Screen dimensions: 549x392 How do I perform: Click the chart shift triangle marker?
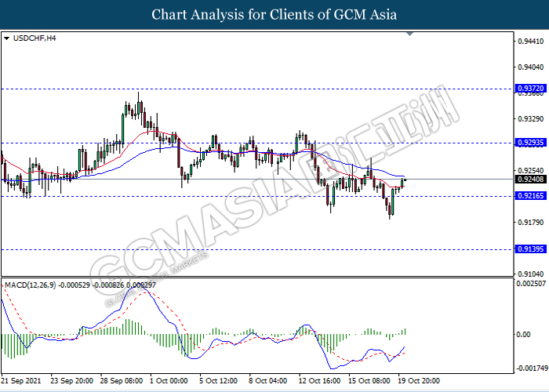[410, 34]
